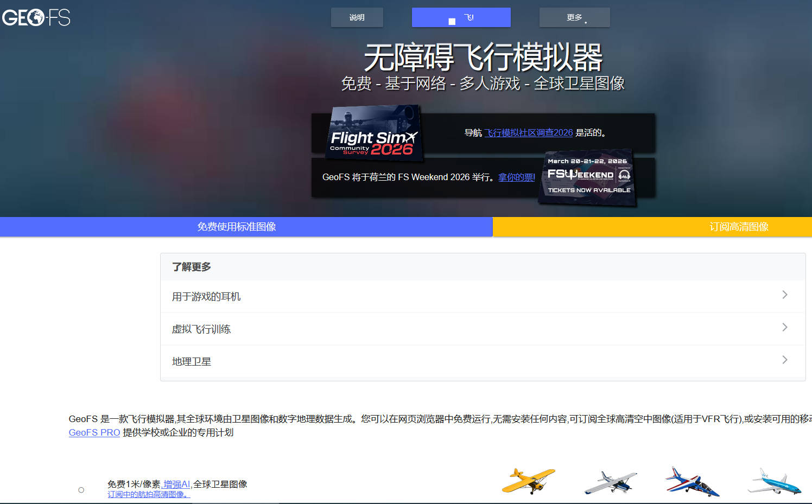
Task: Click the GeoFS logo
Action: tap(36, 18)
